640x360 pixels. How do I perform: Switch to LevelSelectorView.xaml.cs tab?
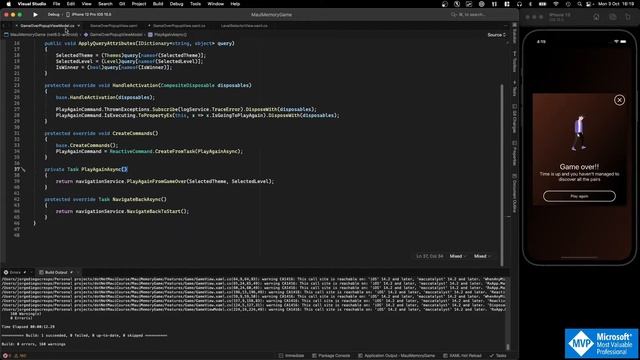pos(244,26)
